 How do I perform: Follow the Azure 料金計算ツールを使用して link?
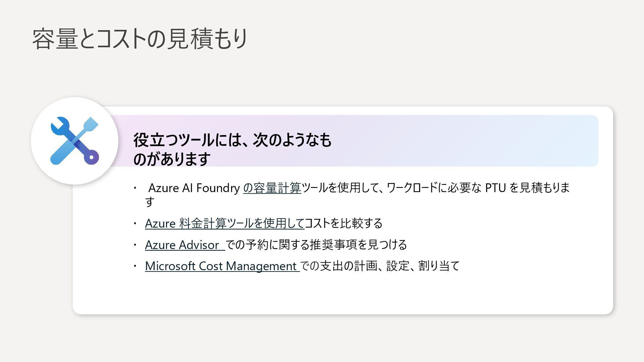point(224,224)
